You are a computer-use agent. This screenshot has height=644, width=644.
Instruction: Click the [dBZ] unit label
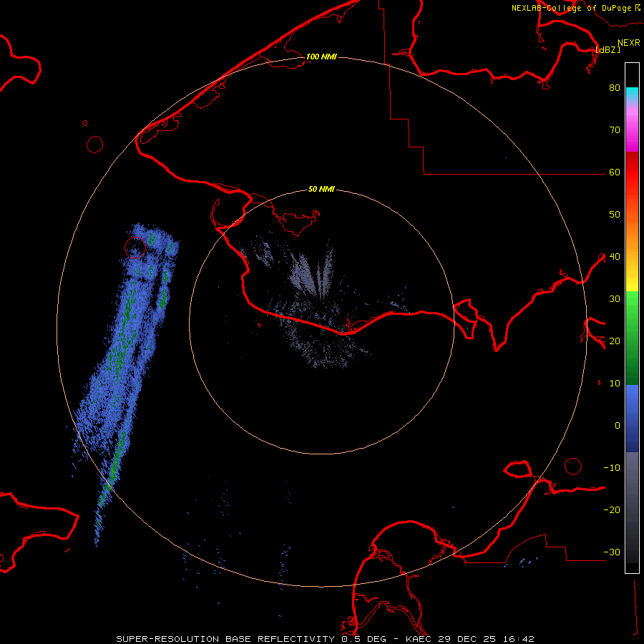[x=608, y=50]
